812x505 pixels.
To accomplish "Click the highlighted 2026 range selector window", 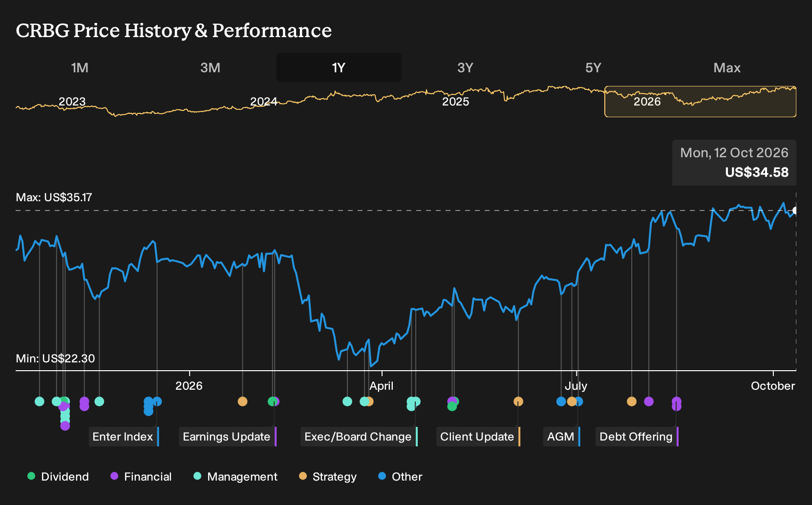I will coord(700,102).
